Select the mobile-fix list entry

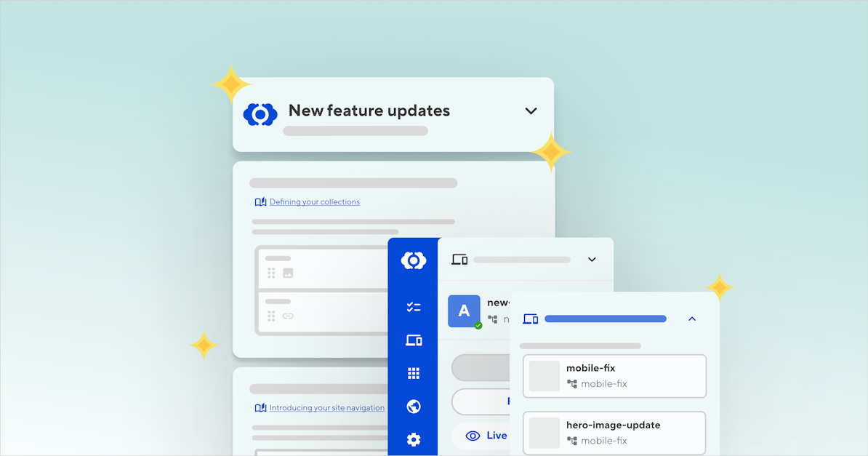pos(614,376)
